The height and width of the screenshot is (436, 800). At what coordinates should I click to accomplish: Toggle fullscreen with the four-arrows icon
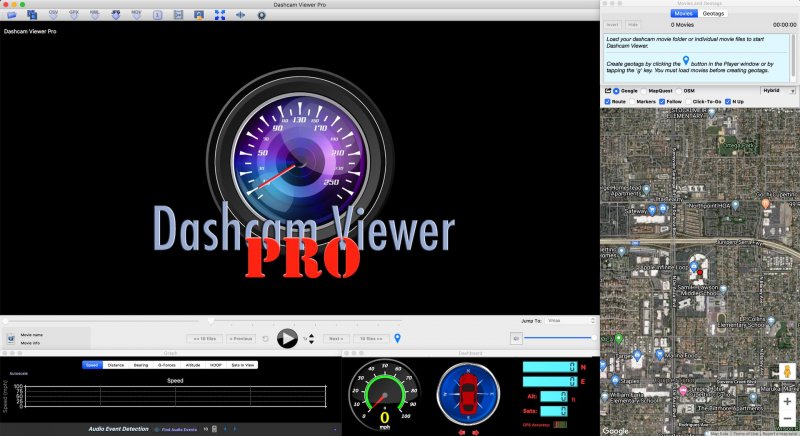[220, 15]
